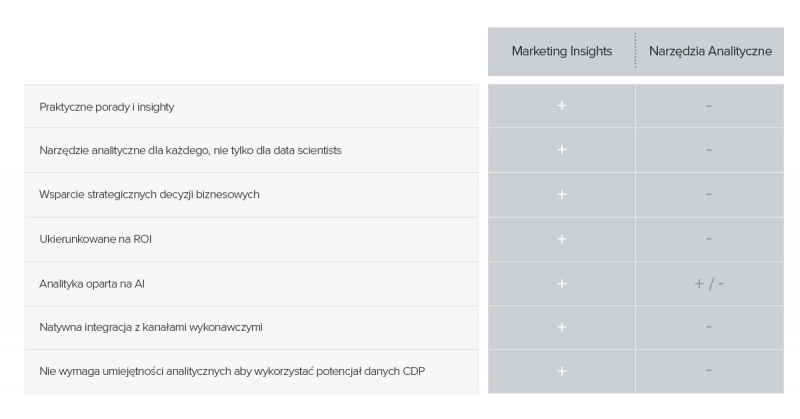
Task: Click the plus icon for Narzędzie analityczne row
Action: click(x=562, y=150)
